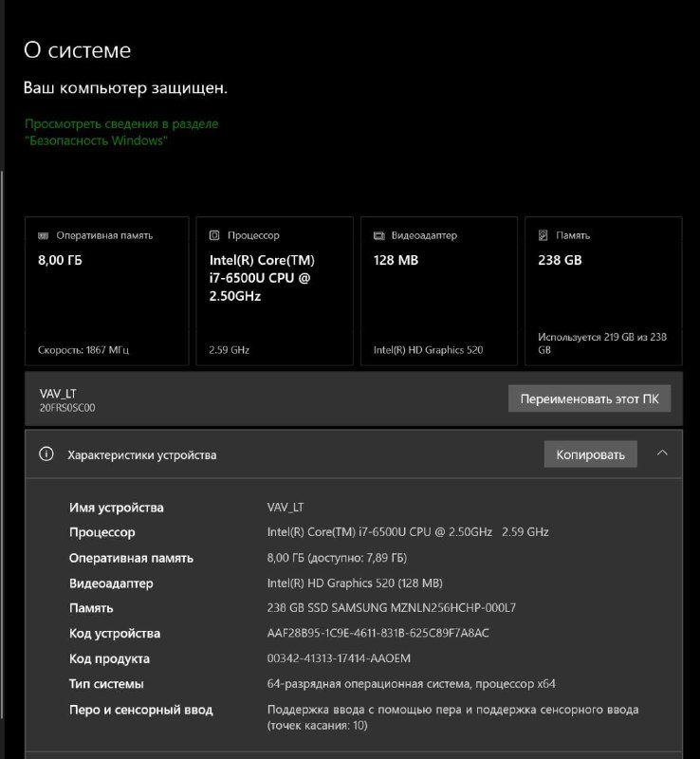Click the Копировать button
The width and height of the screenshot is (700, 759).
(590, 454)
